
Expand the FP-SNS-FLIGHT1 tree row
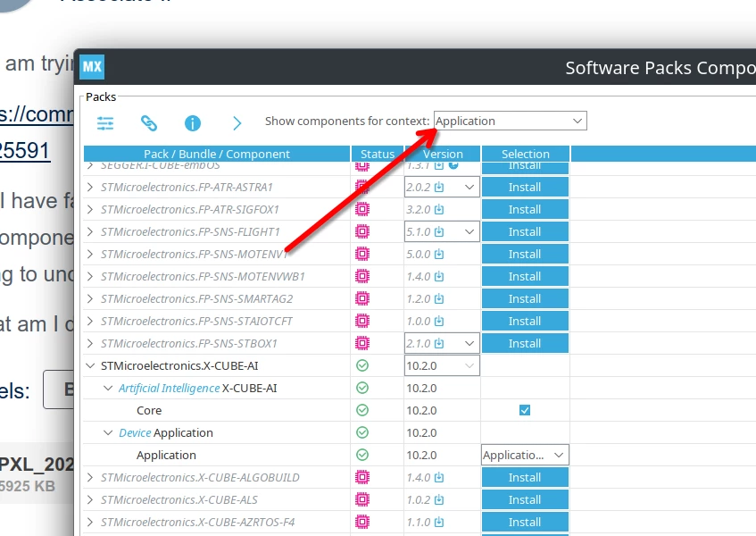point(90,232)
